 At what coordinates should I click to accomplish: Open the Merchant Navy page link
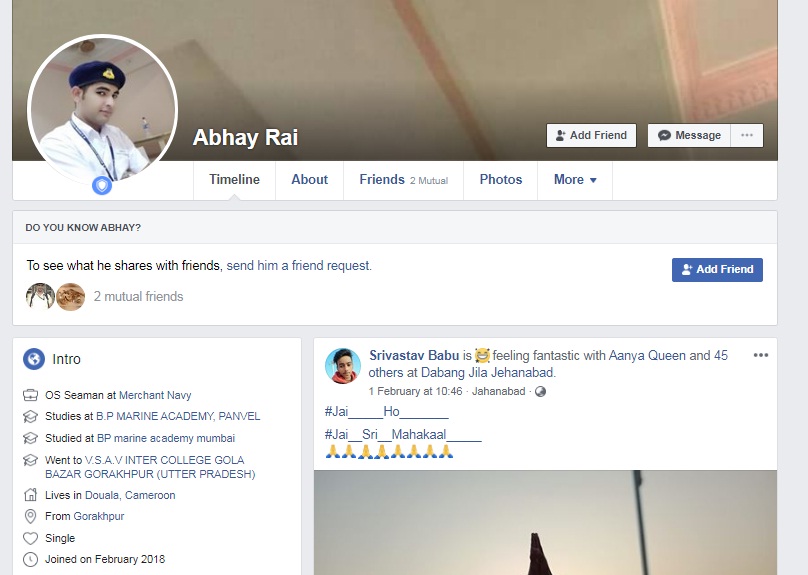[x=155, y=395]
